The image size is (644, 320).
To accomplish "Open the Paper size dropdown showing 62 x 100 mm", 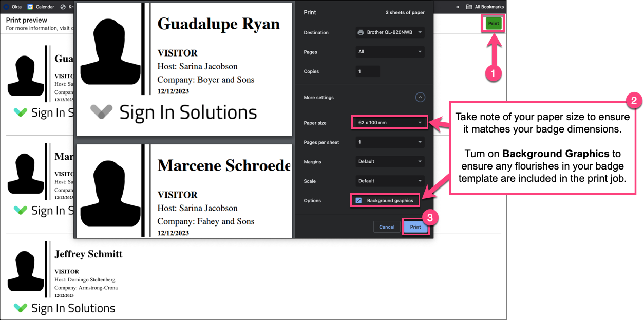I will (x=389, y=122).
